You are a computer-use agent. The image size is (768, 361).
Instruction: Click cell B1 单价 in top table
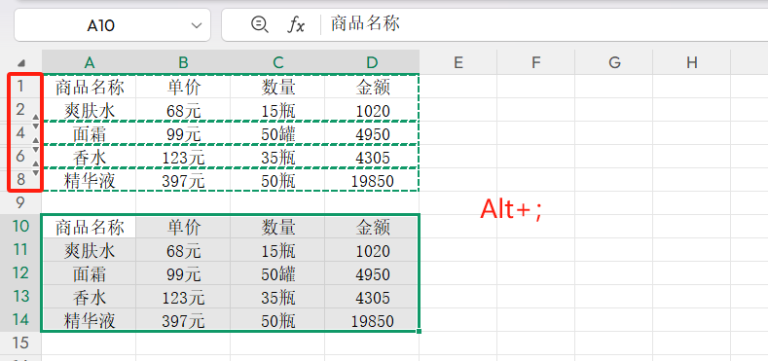click(x=183, y=86)
